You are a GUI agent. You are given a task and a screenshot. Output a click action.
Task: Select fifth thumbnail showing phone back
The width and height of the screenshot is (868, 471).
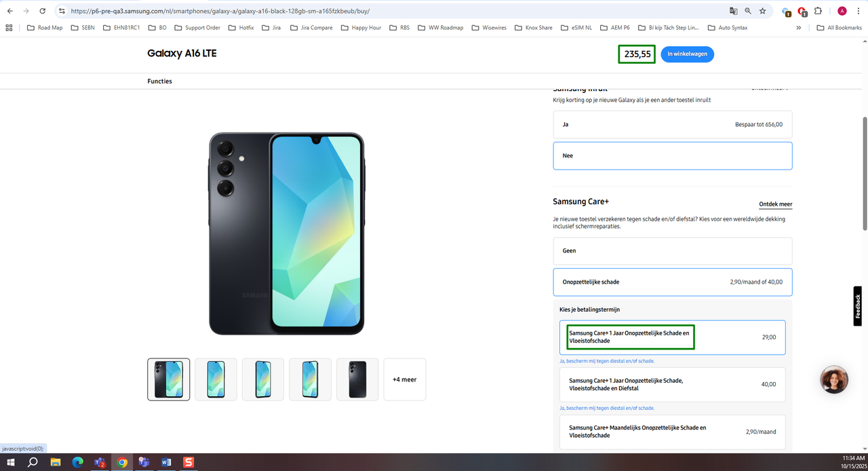point(357,379)
